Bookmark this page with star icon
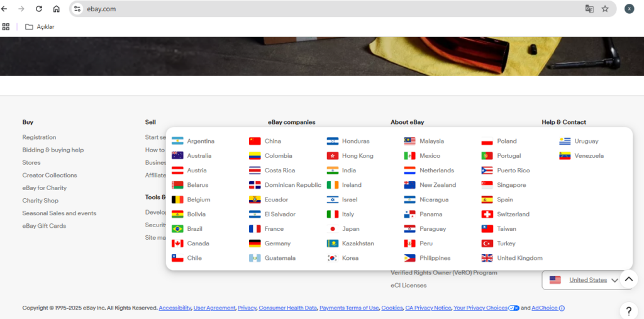Screen dimensions: 644x319 [x=605, y=9]
